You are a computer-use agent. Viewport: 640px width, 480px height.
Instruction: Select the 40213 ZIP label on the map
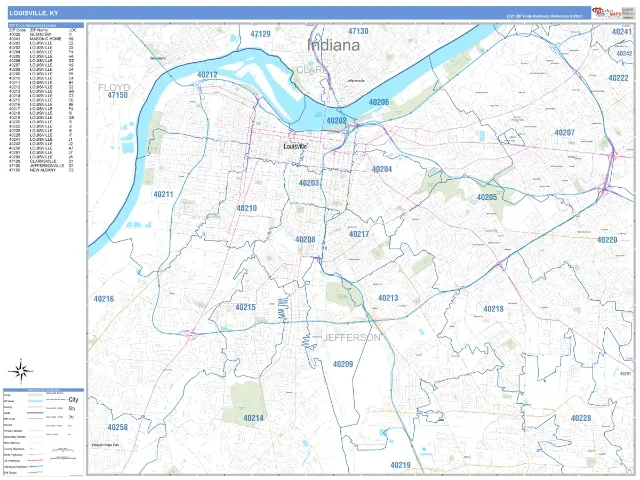pyautogui.click(x=388, y=298)
